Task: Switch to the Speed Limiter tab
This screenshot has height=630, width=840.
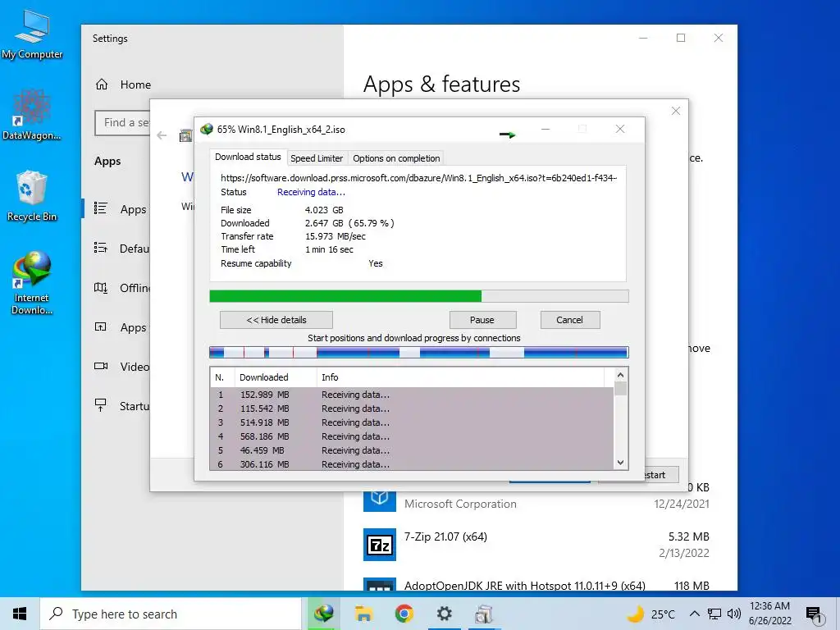Action: [x=317, y=158]
